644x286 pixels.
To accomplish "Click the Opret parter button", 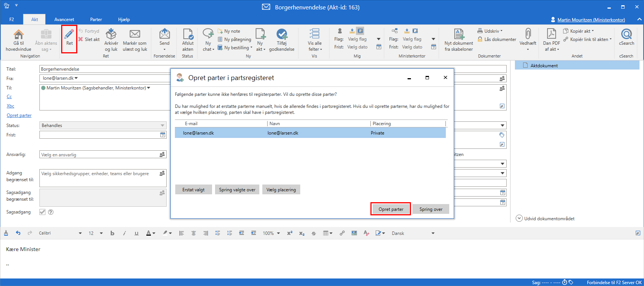I will (x=391, y=209).
